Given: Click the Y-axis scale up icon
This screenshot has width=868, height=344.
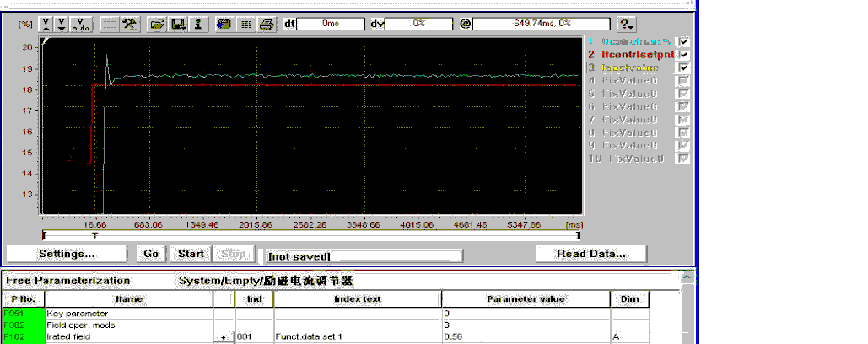Looking at the screenshot, I should (46, 24).
